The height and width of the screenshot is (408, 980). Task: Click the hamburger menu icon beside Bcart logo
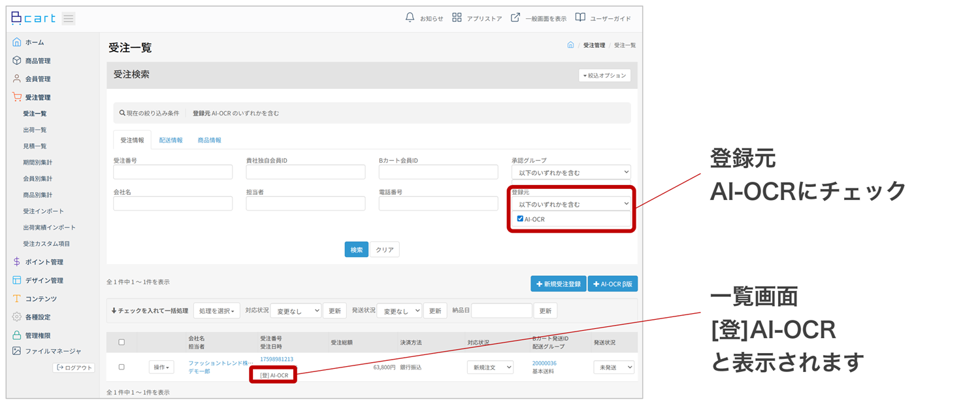pos(69,18)
